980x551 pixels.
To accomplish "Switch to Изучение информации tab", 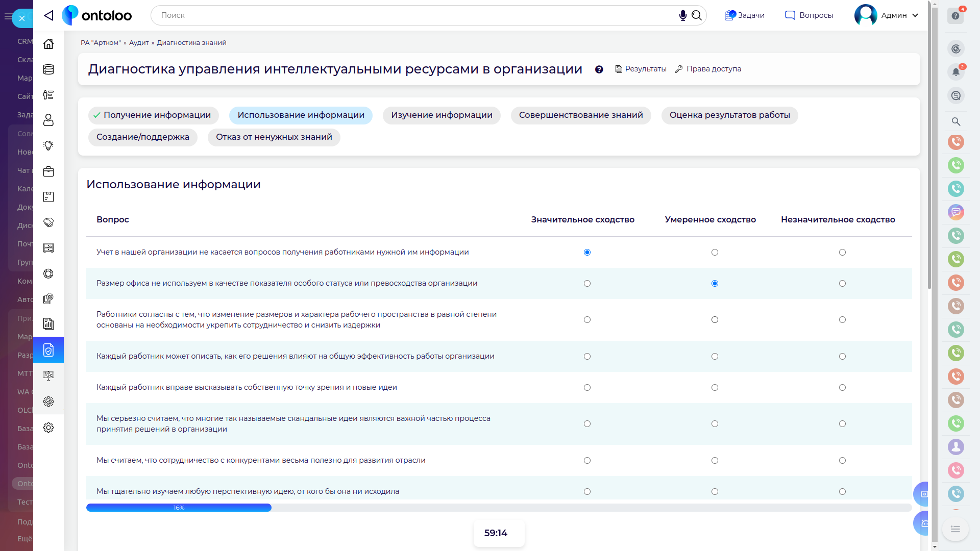I will pyautogui.click(x=442, y=115).
